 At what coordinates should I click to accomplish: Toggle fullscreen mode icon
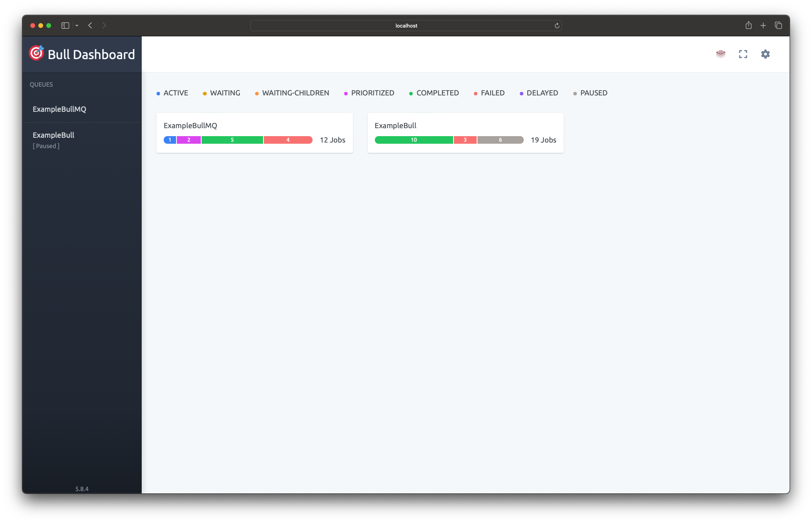(x=743, y=54)
